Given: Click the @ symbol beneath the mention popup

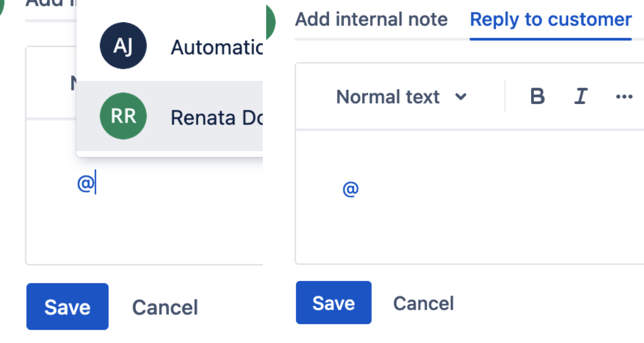Looking at the screenshot, I should click(85, 184).
